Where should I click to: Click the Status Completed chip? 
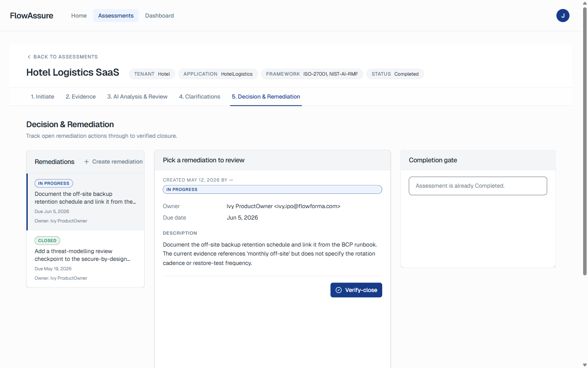395,74
